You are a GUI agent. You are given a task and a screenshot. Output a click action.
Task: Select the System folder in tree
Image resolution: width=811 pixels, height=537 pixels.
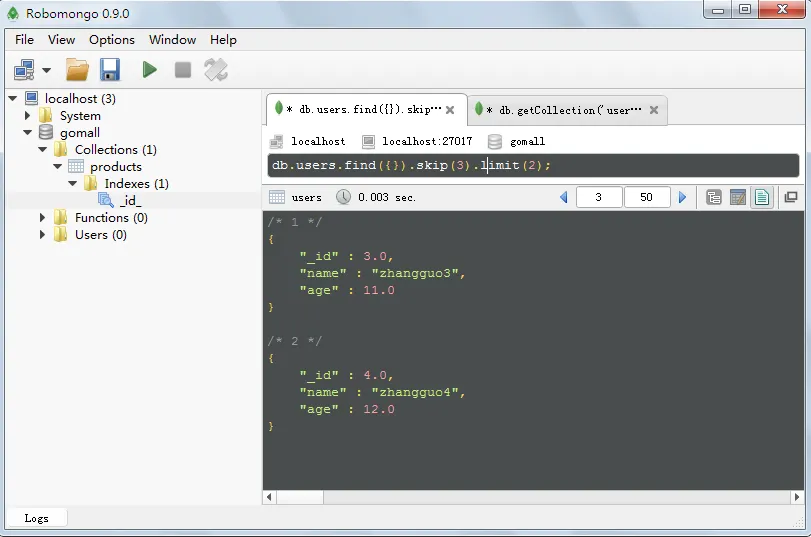click(x=80, y=115)
